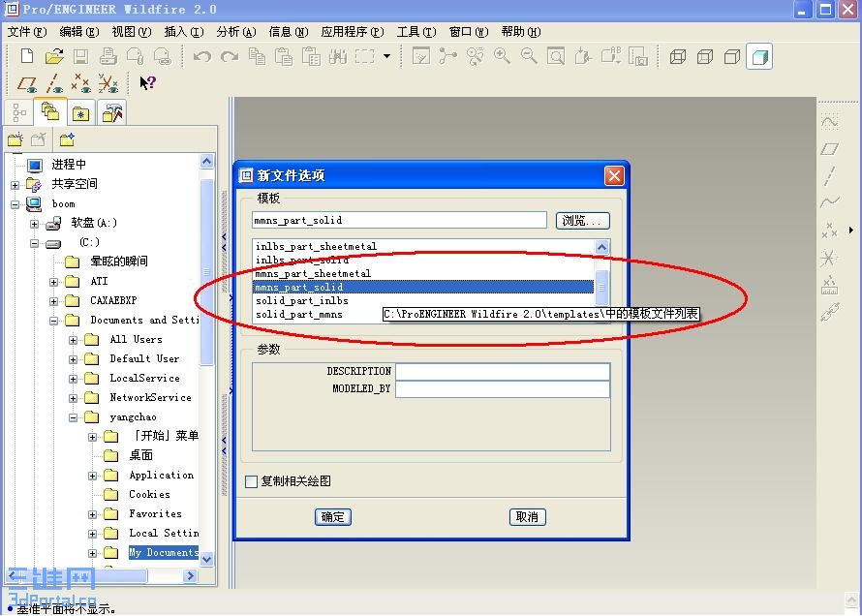Screen dimensions: 862x616
Task: Open the Favorites navigator tab
Action: (x=80, y=113)
